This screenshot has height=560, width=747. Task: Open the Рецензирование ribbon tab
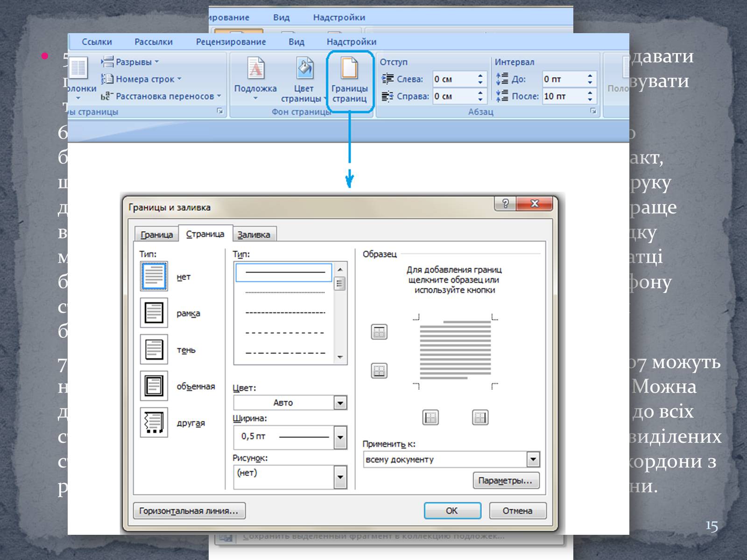[231, 42]
